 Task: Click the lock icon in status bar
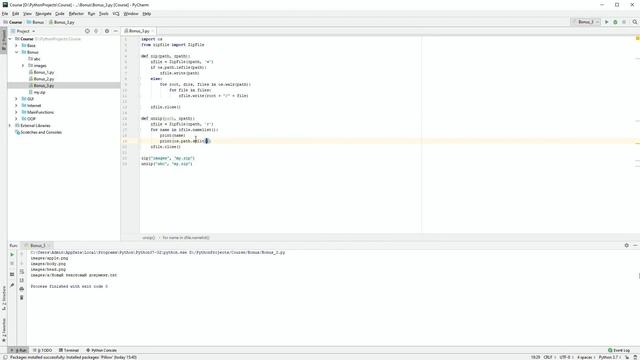(x=627, y=357)
